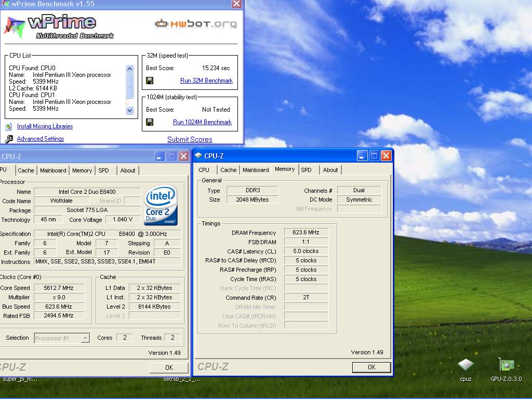This screenshot has height=399, width=532.
Task: Click the Intel Core 2 Duo badge
Action: pyautogui.click(x=161, y=205)
